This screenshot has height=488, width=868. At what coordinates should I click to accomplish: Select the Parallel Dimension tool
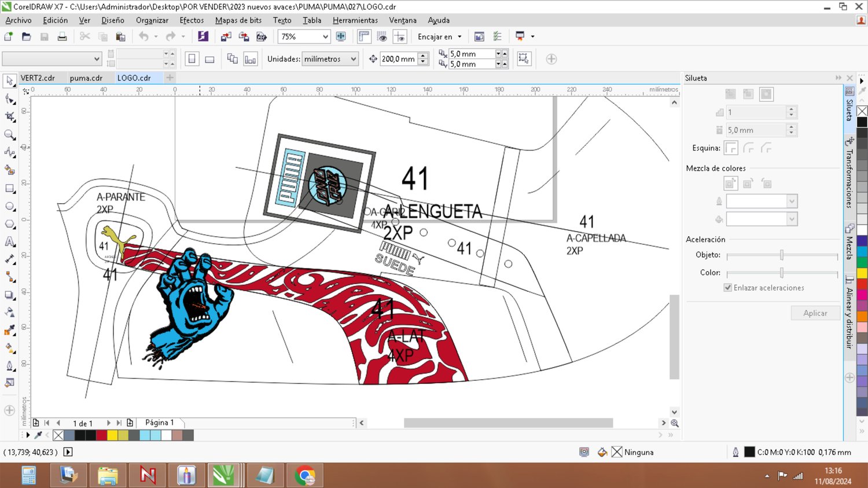[9, 259]
